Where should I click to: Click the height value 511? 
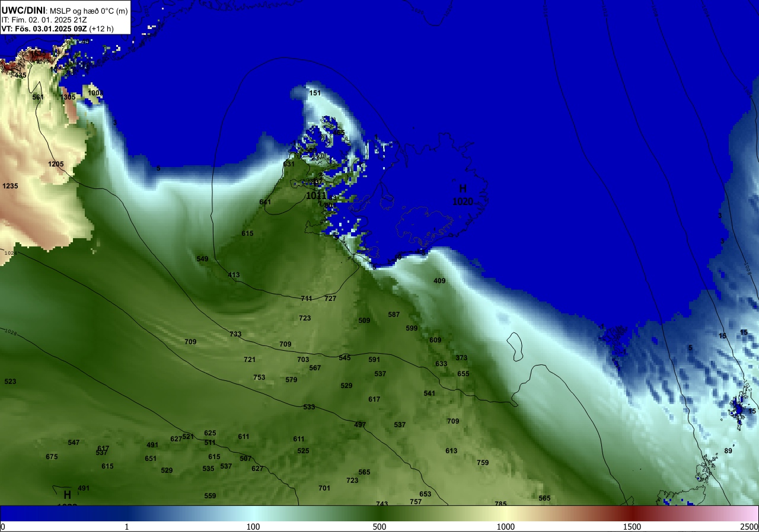tap(210, 443)
